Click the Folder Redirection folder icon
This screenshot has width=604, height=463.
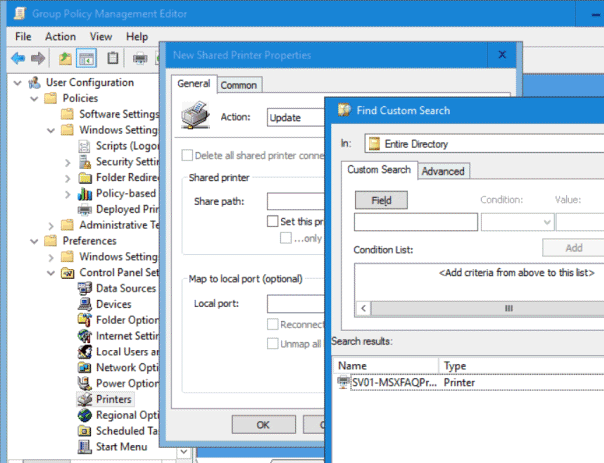pos(85,178)
